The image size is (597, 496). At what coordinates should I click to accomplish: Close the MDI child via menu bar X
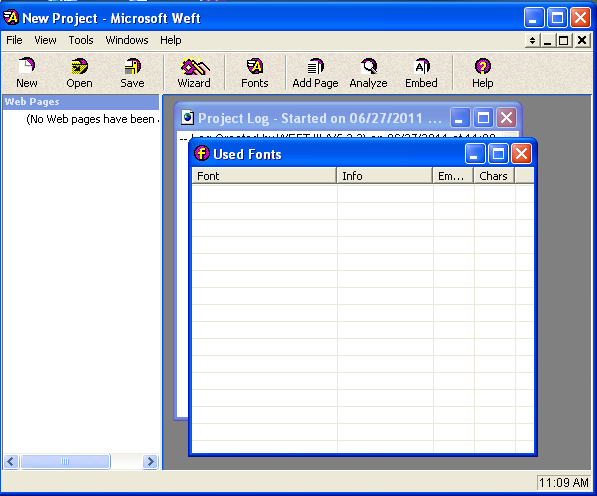(x=582, y=40)
